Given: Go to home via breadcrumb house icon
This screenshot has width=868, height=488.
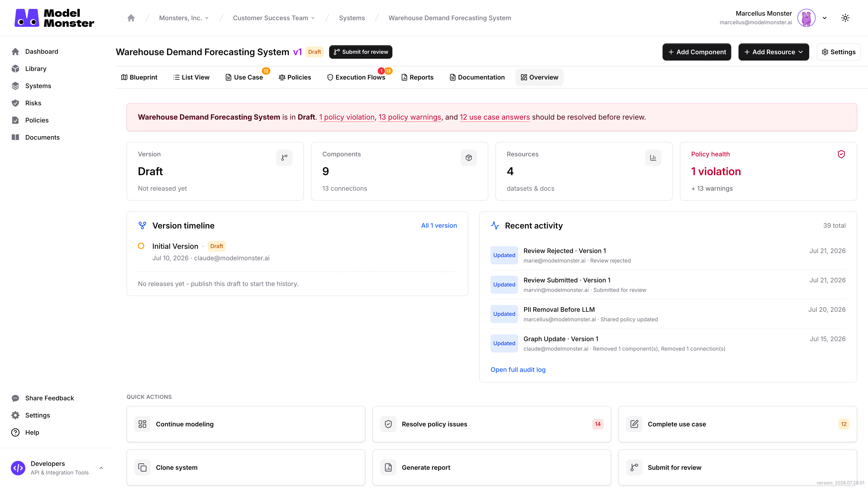Looking at the screenshot, I should pyautogui.click(x=131, y=18).
